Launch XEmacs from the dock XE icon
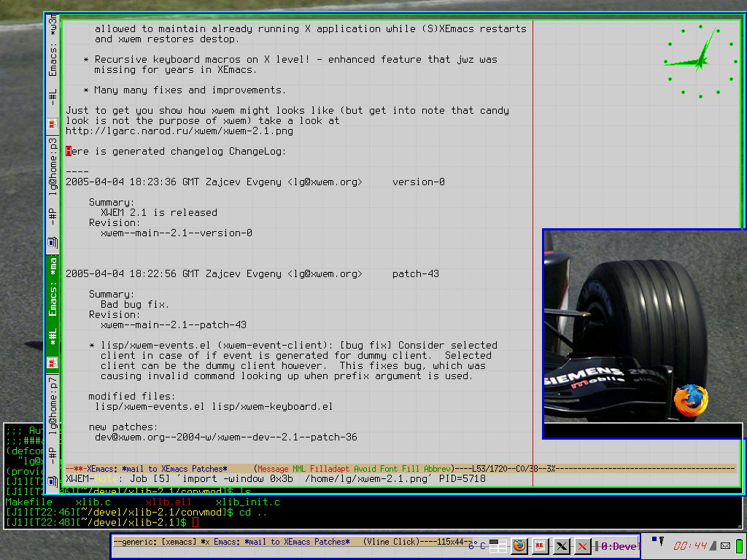 click(541, 545)
